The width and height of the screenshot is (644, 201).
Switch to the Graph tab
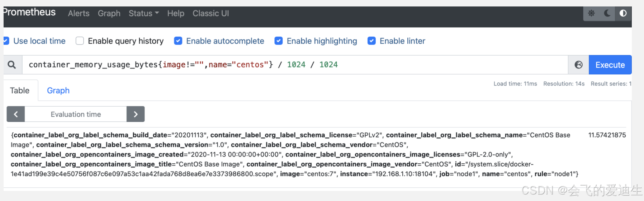pyautogui.click(x=58, y=90)
